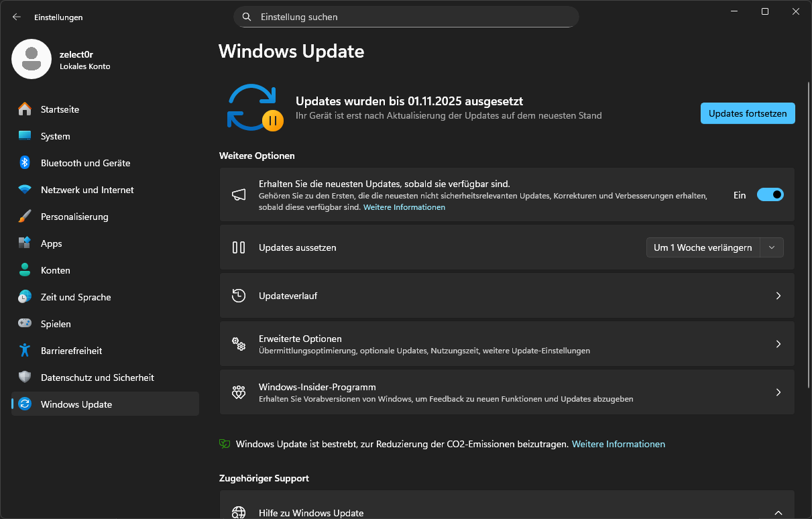
Task: Click the gears icon for Erweiterte Optionen
Action: tap(239, 344)
